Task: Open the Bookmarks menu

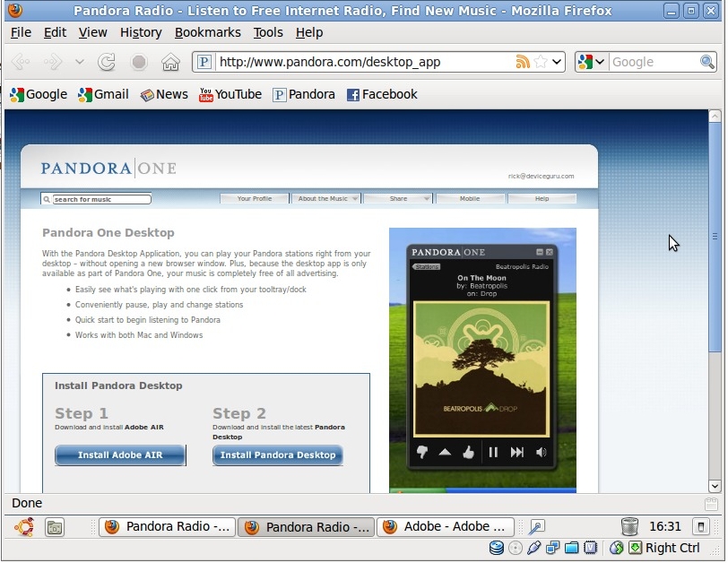Action: 207,32
